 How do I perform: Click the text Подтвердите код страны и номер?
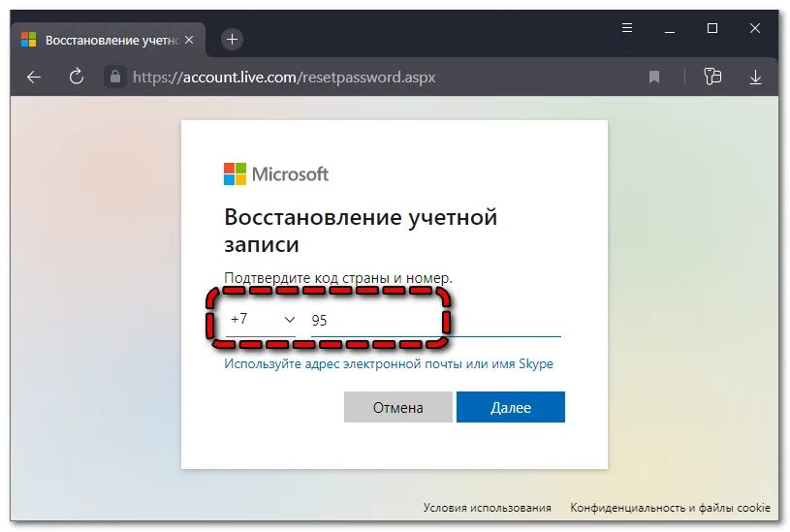[338, 277]
